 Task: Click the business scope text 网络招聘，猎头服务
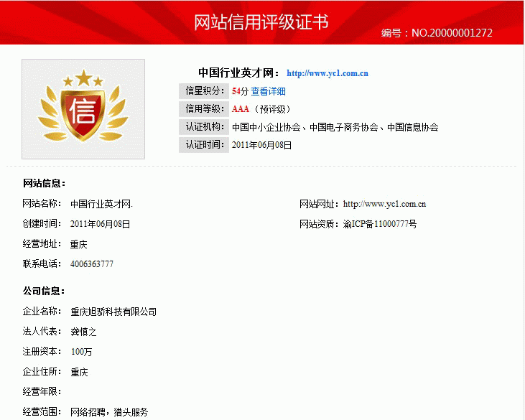coord(109,412)
